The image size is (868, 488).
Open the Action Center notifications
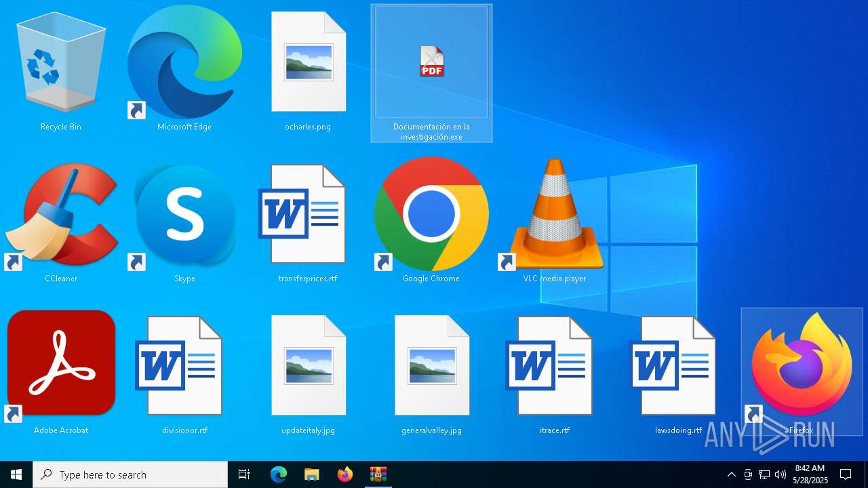[x=846, y=474]
